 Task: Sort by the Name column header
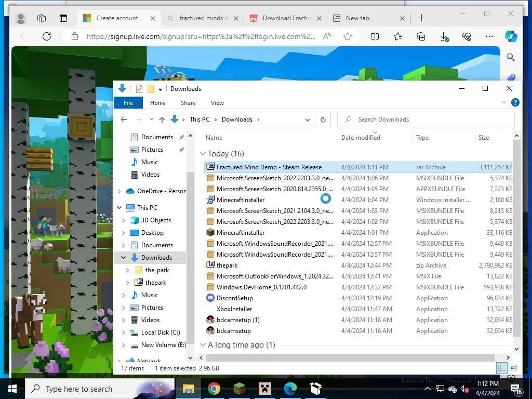point(214,138)
